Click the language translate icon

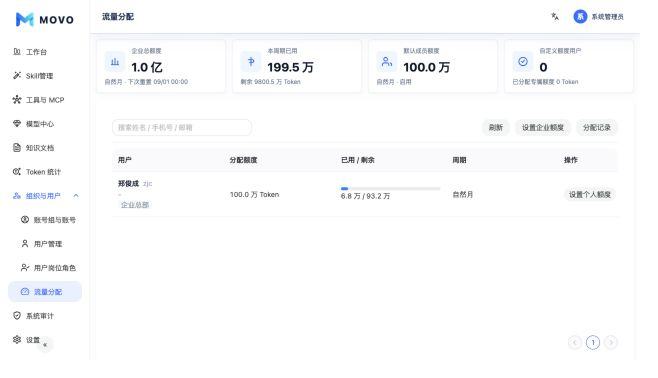click(x=555, y=16)
